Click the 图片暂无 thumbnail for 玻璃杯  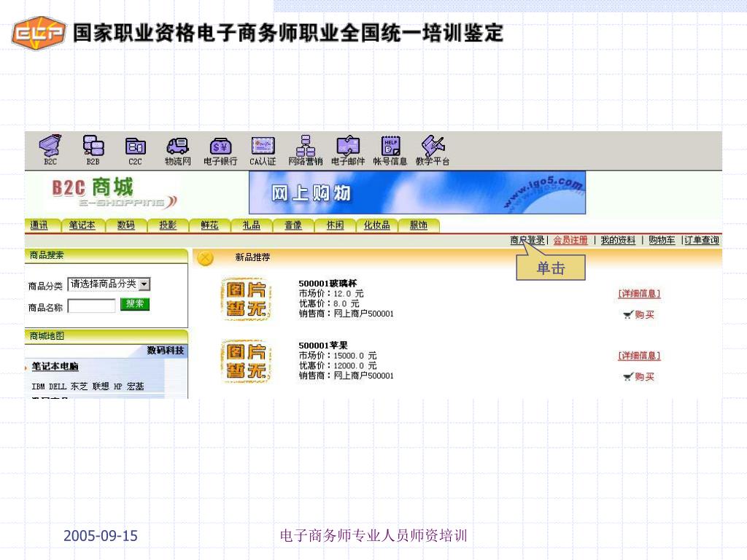coord(246,299)
